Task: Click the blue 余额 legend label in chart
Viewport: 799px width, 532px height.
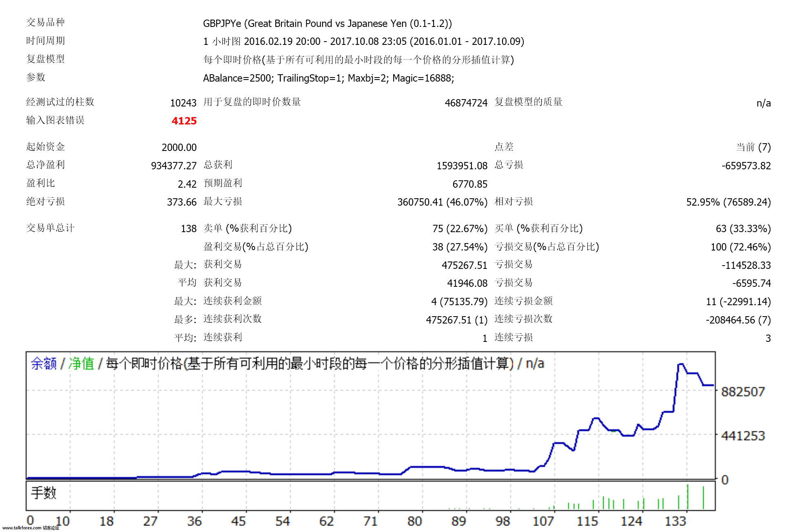Action: tap(44, 363)
